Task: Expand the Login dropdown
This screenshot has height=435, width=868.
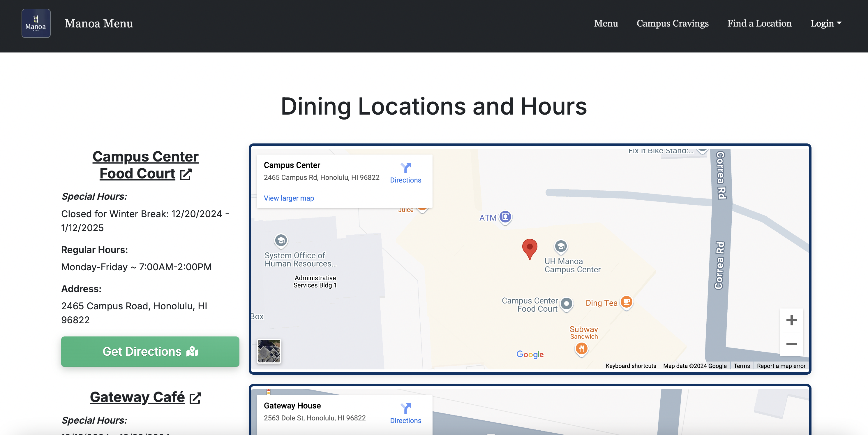Action: tap(826, 23)
